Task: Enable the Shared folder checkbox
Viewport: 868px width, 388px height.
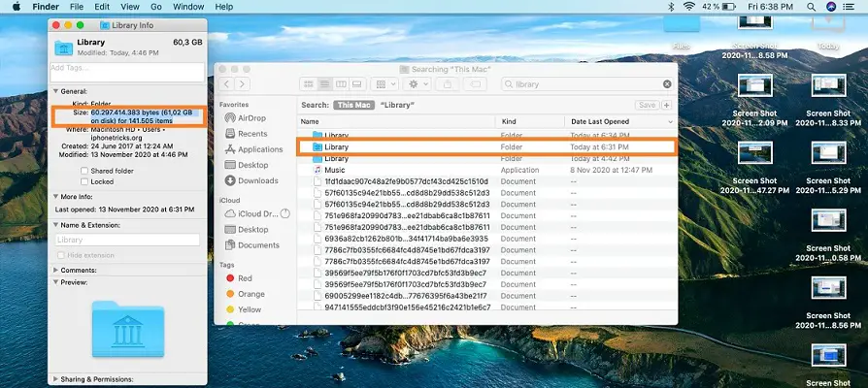Action: pos(84,170)
